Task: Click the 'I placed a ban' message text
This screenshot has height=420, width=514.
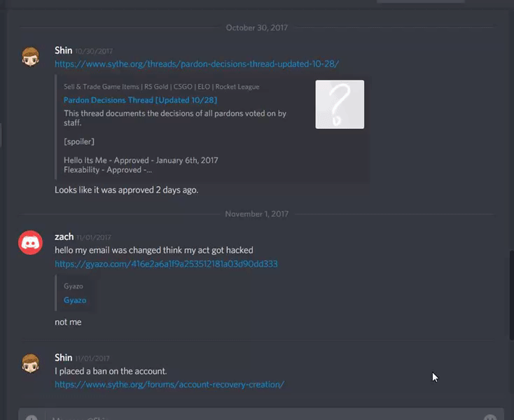Action: (111, 371)
